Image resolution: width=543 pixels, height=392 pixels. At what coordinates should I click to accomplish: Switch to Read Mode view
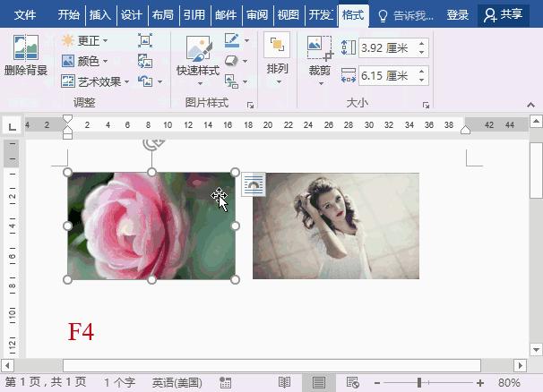click(x=285, y=383)
